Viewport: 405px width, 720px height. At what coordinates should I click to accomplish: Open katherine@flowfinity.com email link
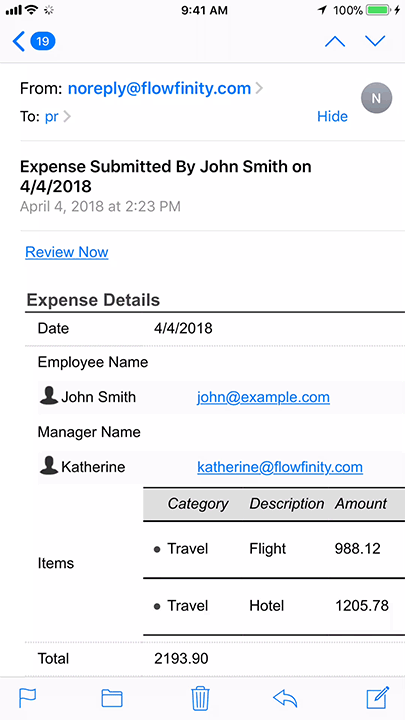tap(280, 467)
